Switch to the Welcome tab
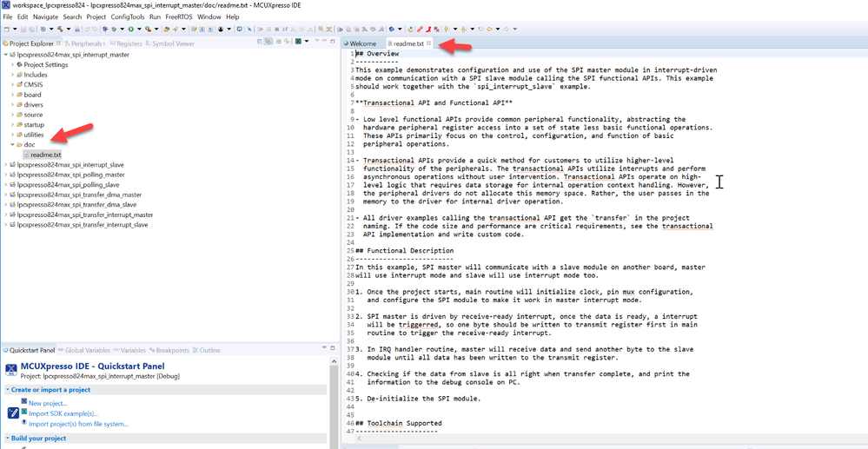Screen dimensions: 868x449 pos(362,43)
